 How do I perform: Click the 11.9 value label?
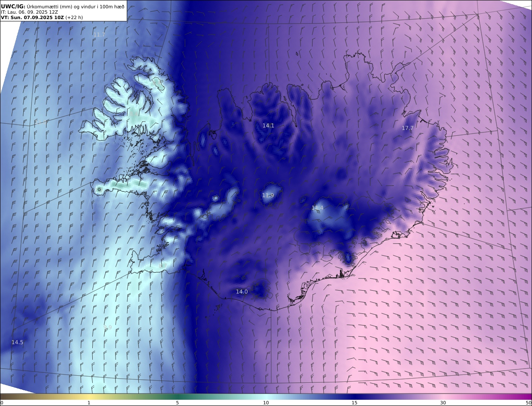point(268,196)
